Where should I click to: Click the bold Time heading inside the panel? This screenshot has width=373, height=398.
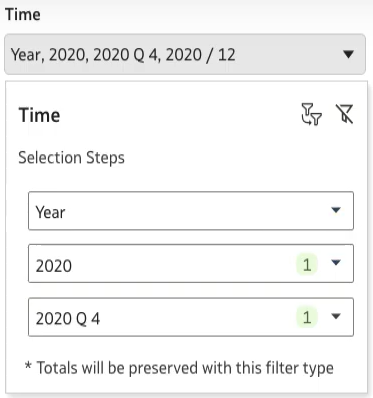[39, 115]
